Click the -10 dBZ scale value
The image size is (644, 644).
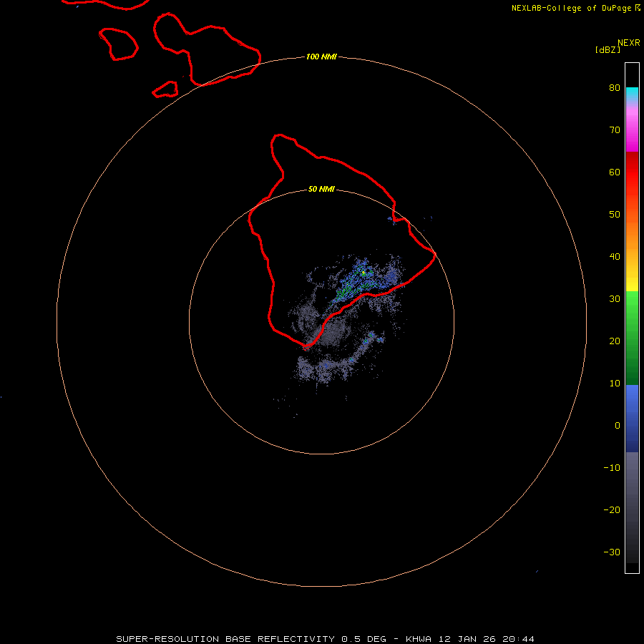pos(612,467)
